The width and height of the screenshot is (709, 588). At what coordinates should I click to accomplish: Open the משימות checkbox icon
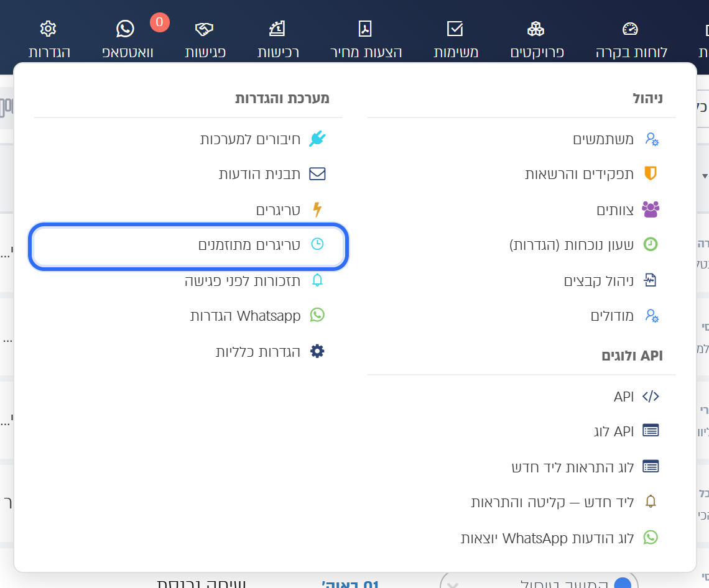(455, 29)
